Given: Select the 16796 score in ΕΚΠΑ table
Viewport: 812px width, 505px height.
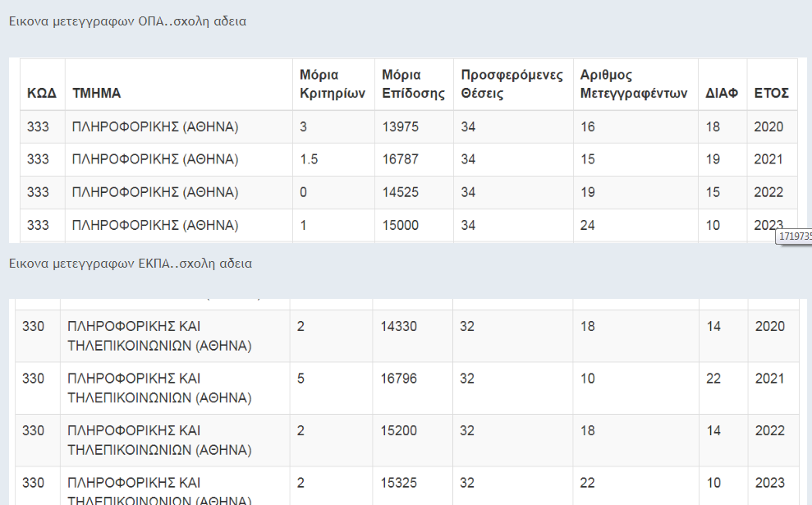Looking at the screenshot, I should click(398, 379).
